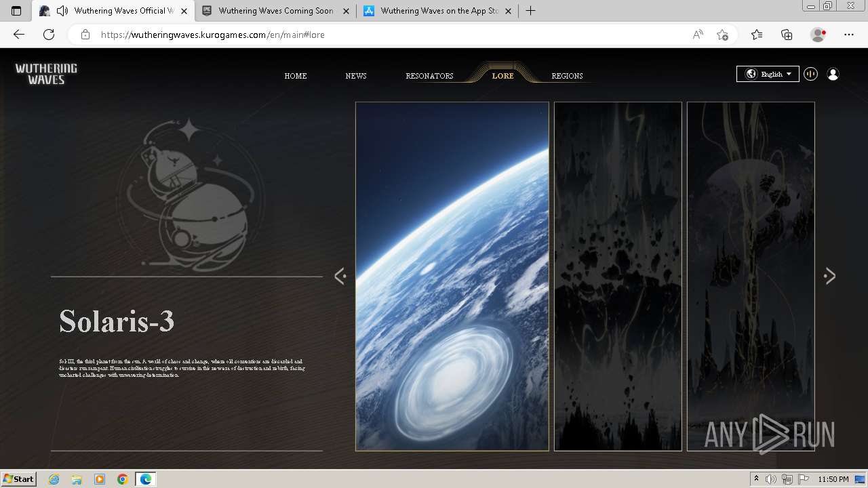Close the App Store tab

click(x=508, y=11)
